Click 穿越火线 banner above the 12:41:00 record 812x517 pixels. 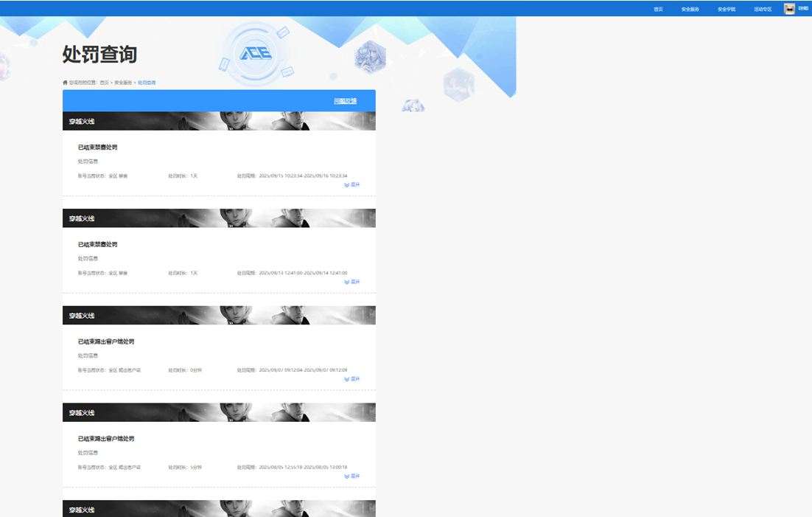point(219,218)
